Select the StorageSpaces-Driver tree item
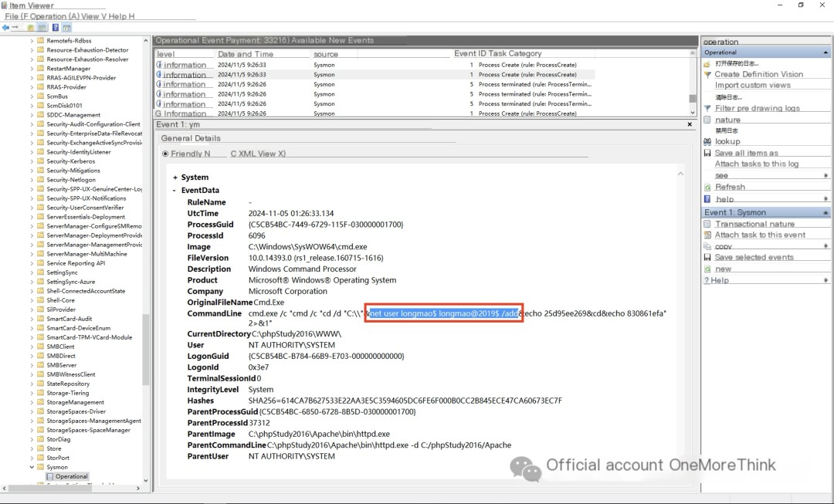 pyautogui.click(x=76, y=411)
